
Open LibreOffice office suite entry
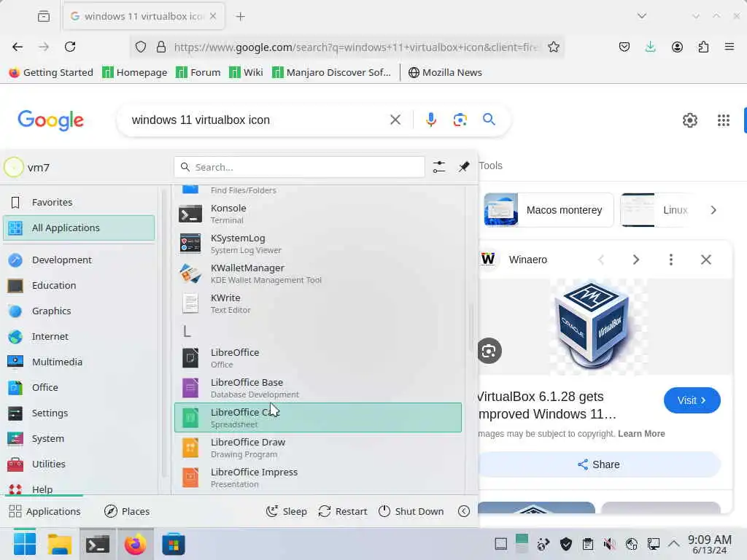[x=318, y=358]
